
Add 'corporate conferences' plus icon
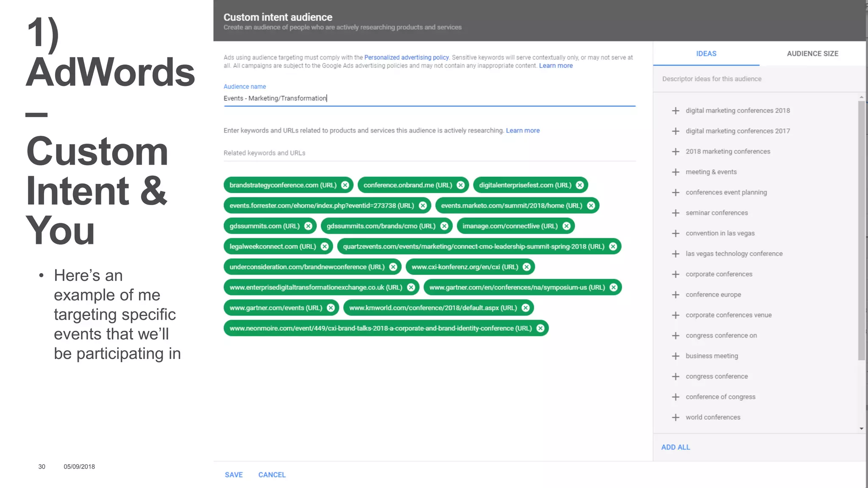[676, 274]
